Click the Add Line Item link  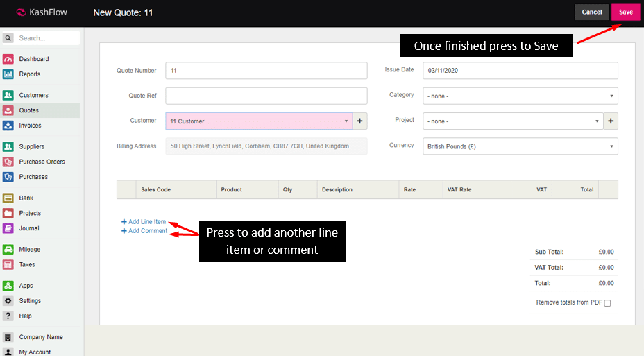pyautogui.click(x=146, y=222)
